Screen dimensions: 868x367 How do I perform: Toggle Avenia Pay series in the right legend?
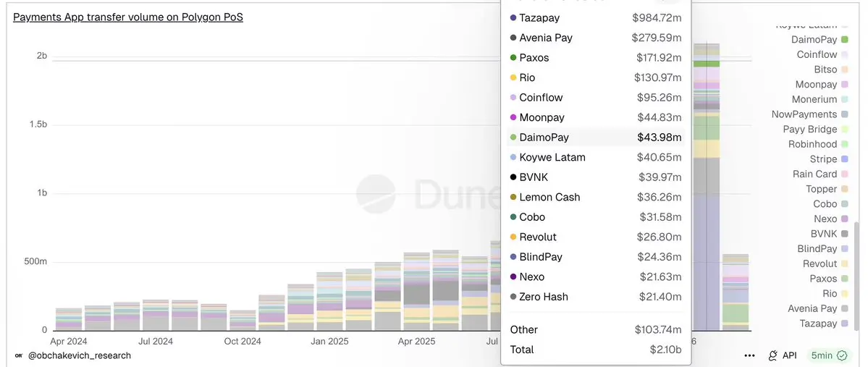point(818,309)
